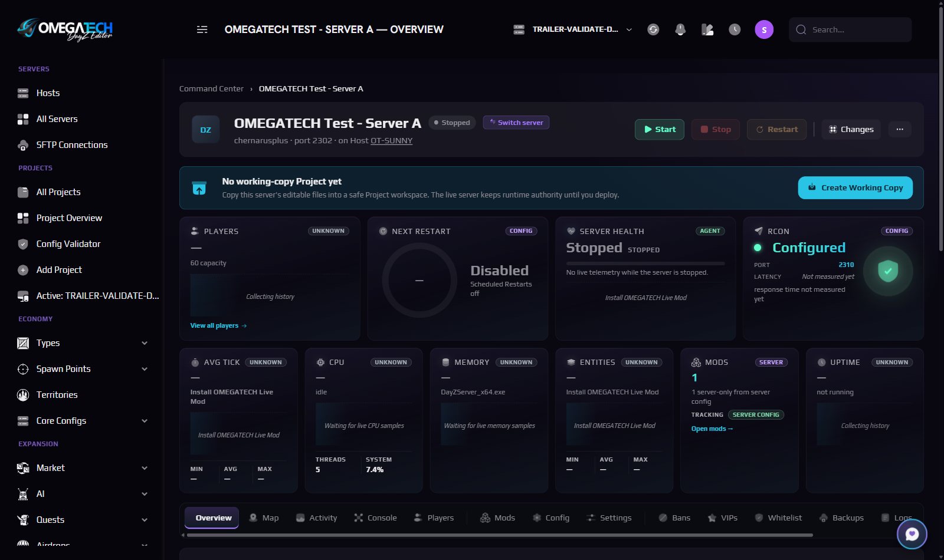Follow the OT-SUNNY host link
Image resolution: width=944 pixels, height=560 pixels.
click(391, 141)
